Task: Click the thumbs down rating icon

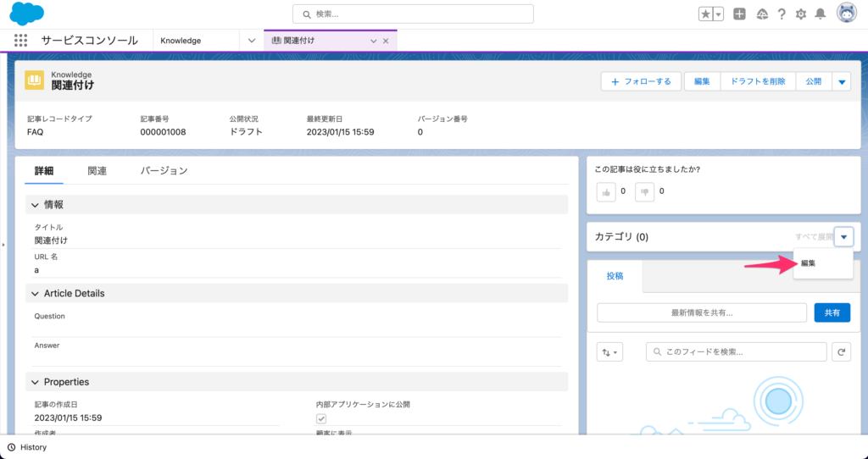Action: (645, 192)
